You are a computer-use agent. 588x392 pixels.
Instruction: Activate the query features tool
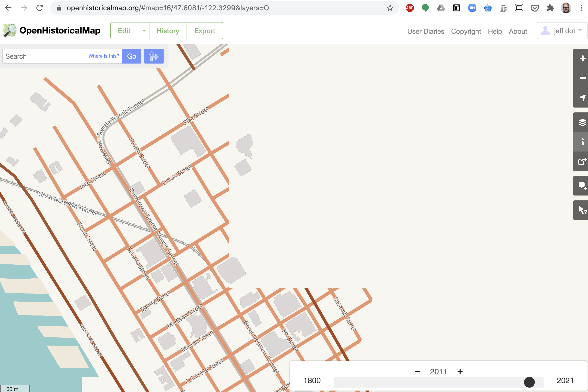582,210
